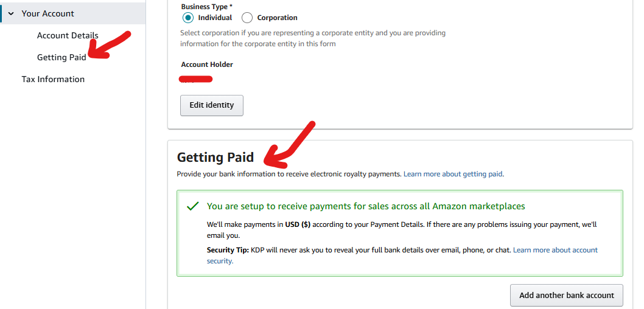Click red arrow pointing at Getting Paid heading
Screen dimensions: 644x309
point(292,145)
